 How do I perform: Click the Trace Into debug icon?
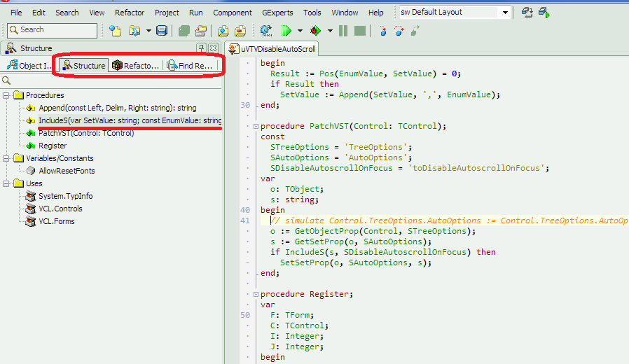pyautogui.click(x=383, y=31)
